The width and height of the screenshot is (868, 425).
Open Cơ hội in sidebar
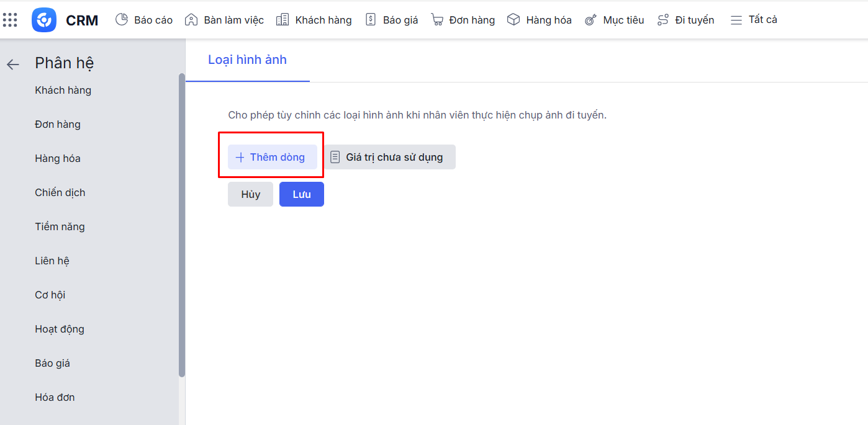pyautogui.click(x=50, y=295)
